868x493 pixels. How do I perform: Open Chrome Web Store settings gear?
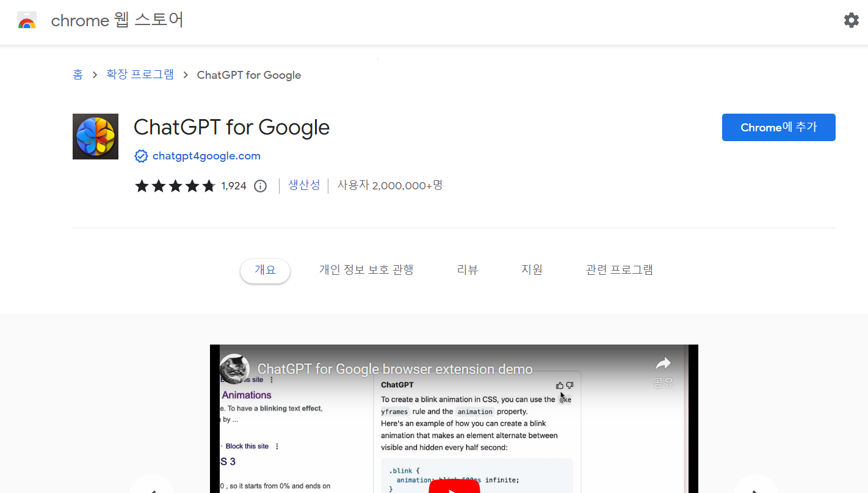851,20
